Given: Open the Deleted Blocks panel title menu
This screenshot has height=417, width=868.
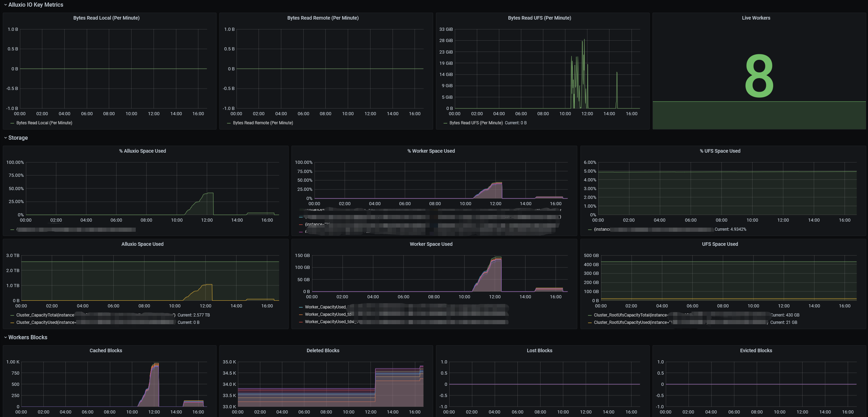Looking at the screenshot, I should click(323, 350).
